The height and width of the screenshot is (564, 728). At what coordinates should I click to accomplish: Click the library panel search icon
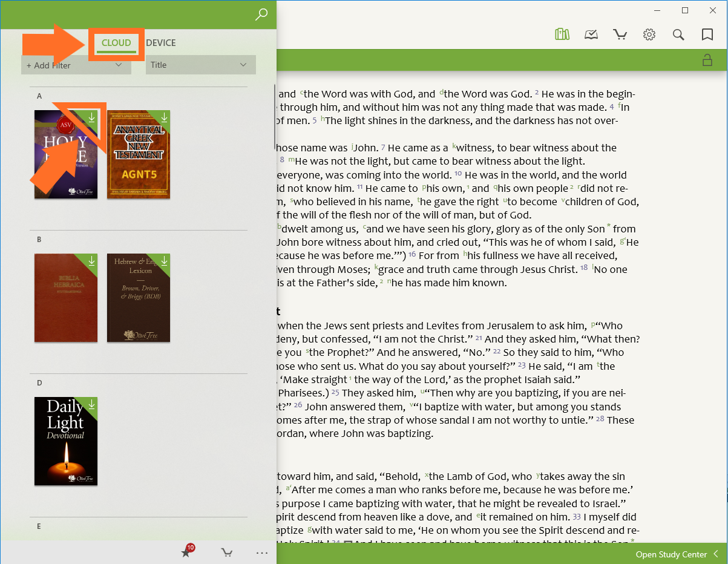click(x=261, y=15)
